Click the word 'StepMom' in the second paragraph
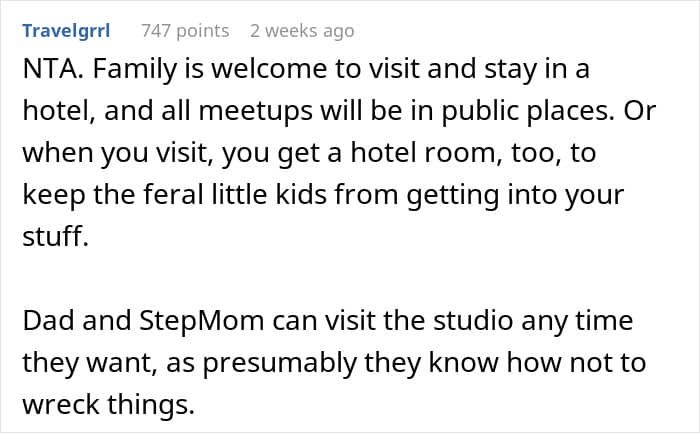700x433 pixels. click(x=202, y=322)
